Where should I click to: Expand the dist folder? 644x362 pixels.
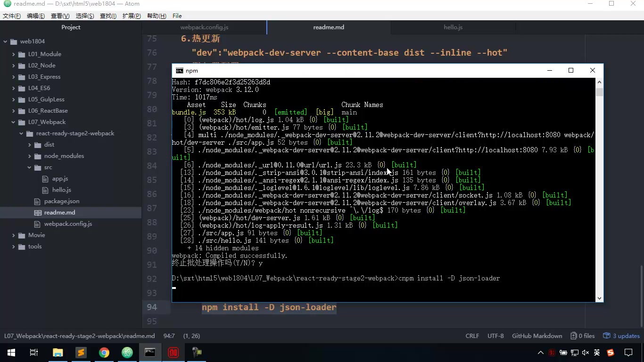30,145
